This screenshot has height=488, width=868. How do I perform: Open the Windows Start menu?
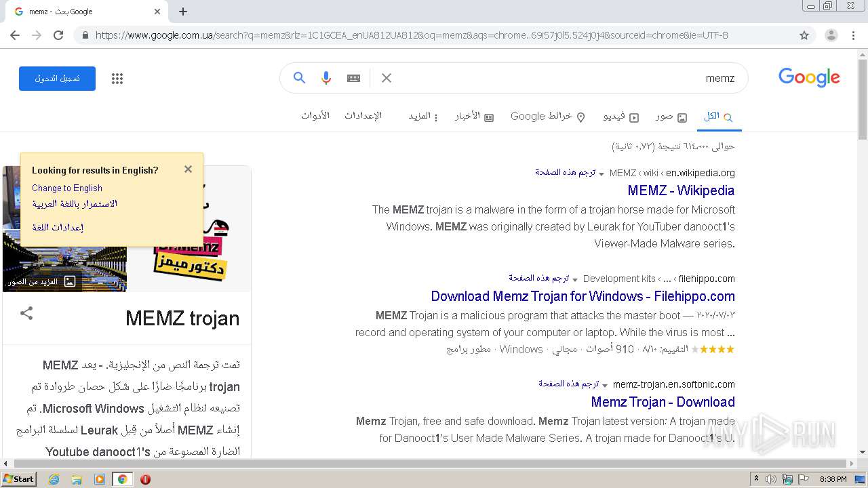[19, 479]
